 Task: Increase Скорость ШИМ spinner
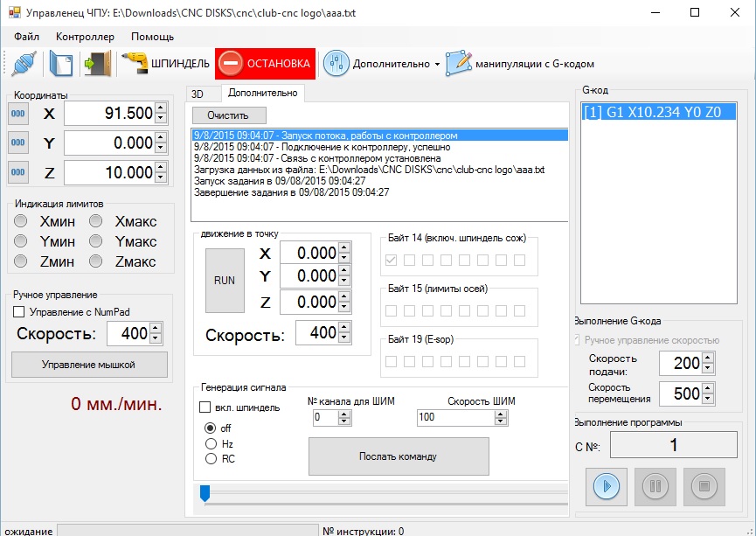(x=501, y=414)
